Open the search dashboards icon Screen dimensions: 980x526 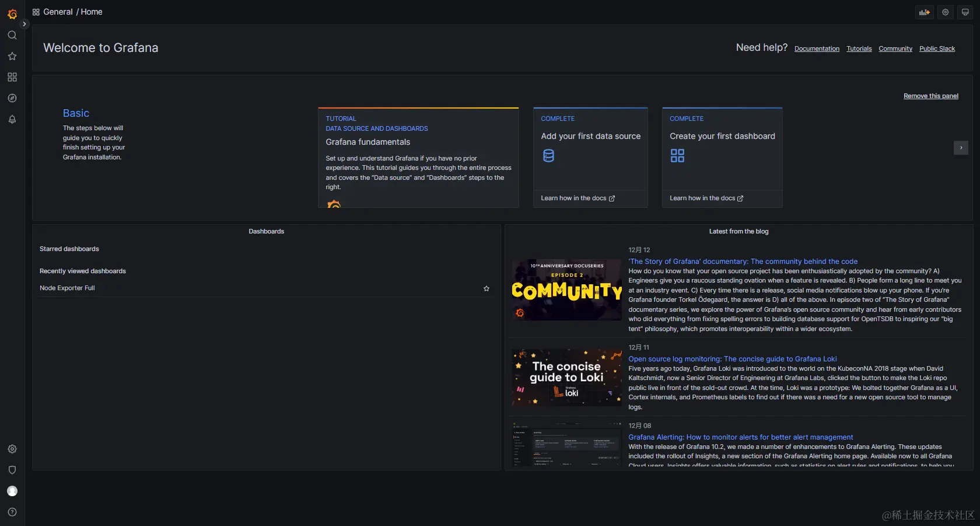tap(12, 35)
